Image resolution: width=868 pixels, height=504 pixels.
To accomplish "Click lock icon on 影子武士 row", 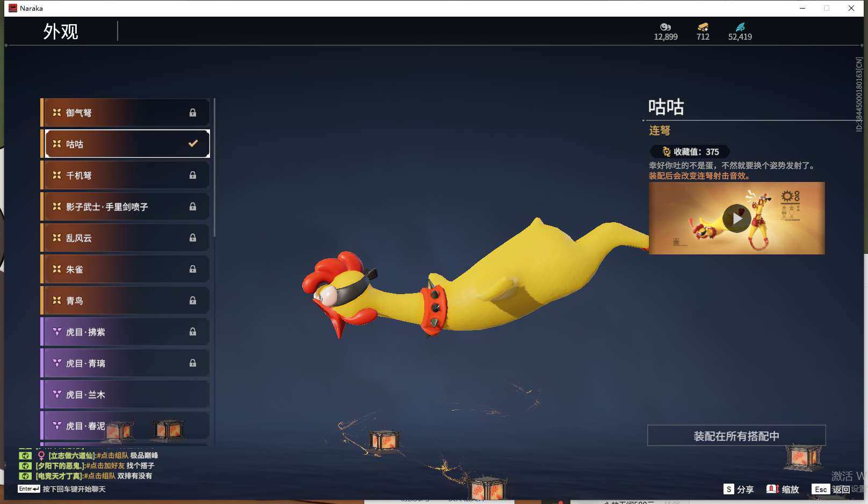I will click(193, 207).
